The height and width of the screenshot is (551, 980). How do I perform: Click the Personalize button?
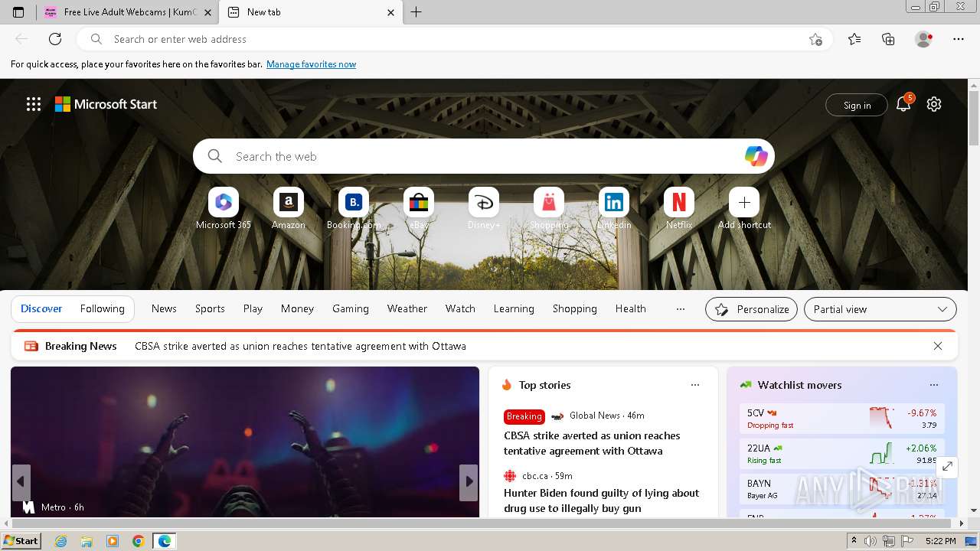tap(751, 309)
